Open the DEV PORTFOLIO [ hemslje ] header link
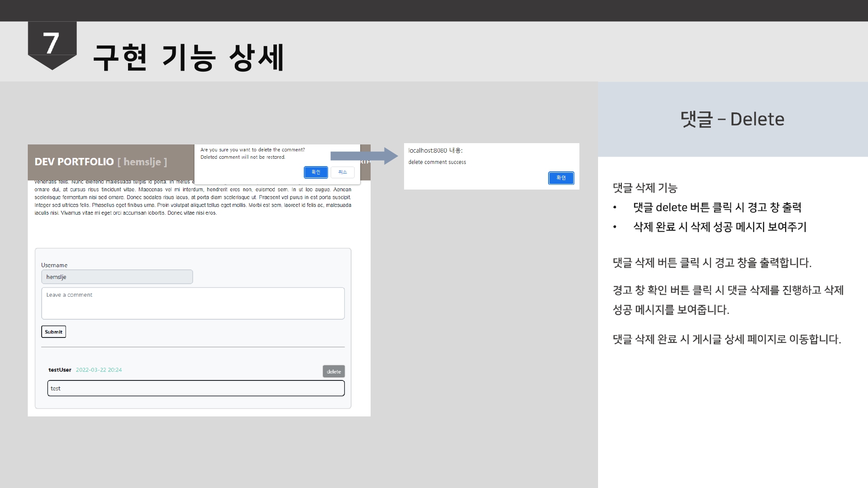This screenshot has height=488, width=868. 101,162
